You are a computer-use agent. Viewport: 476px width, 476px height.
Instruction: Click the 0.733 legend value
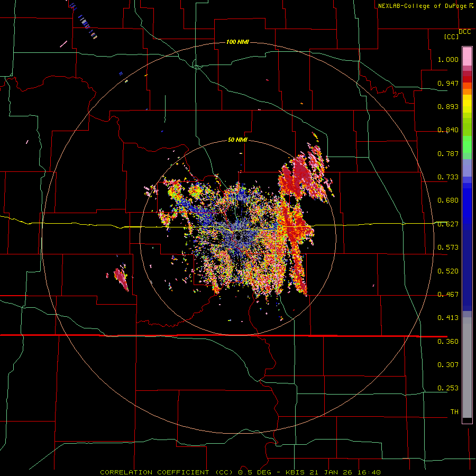[x=448, y=177]
